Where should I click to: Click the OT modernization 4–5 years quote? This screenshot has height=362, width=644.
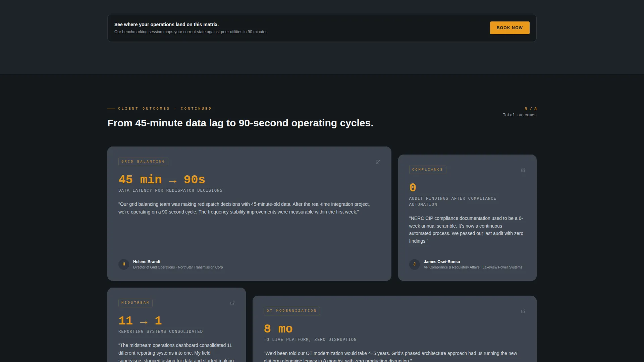tap(390, 357)
